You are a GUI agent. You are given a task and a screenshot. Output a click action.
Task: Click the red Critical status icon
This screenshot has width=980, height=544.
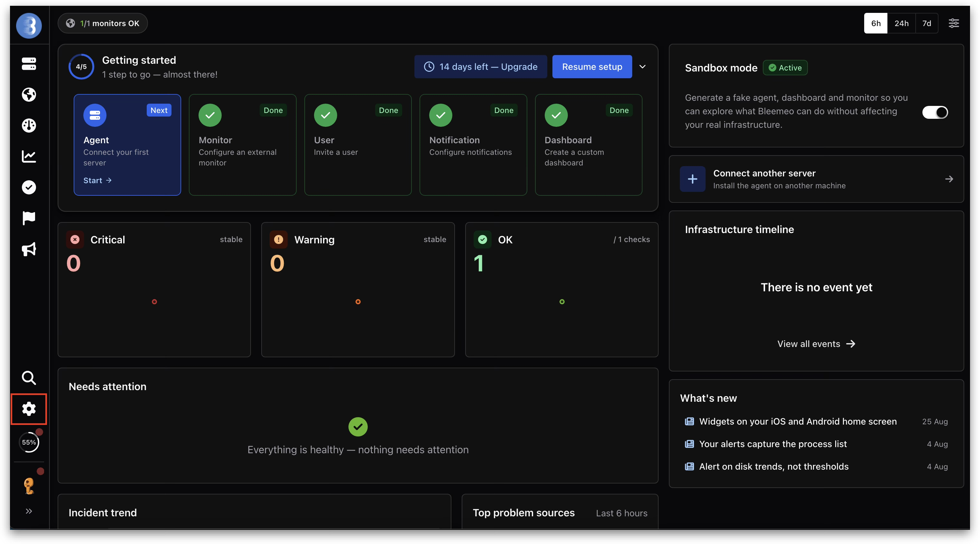point(75,239)
